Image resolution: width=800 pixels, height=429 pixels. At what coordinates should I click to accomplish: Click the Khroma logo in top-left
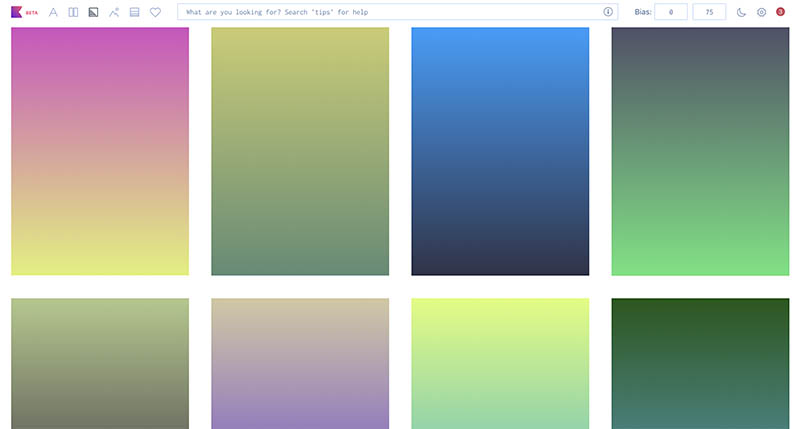[17, 12]
